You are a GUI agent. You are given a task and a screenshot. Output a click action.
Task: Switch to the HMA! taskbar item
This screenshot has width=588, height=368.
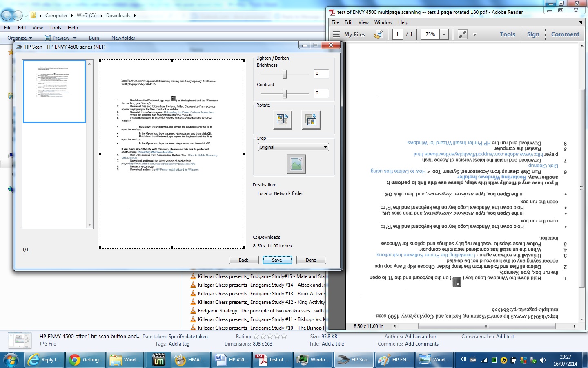(x=190, y=360)
